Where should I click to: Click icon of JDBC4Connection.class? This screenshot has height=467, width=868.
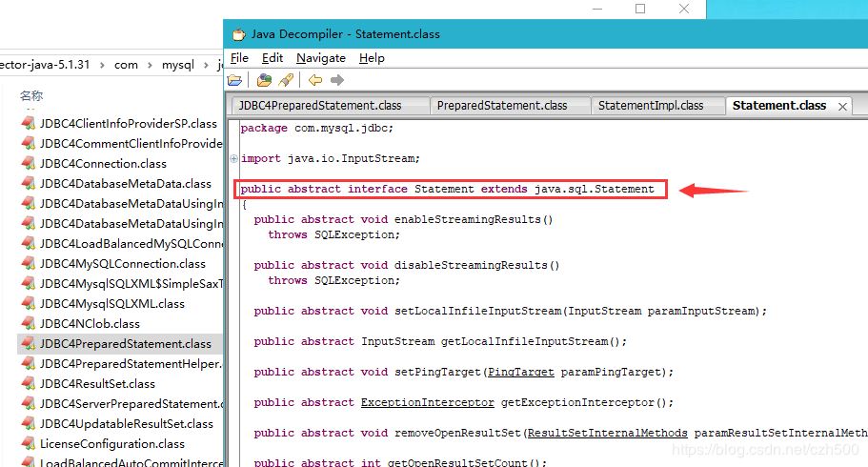coord(29,163)
